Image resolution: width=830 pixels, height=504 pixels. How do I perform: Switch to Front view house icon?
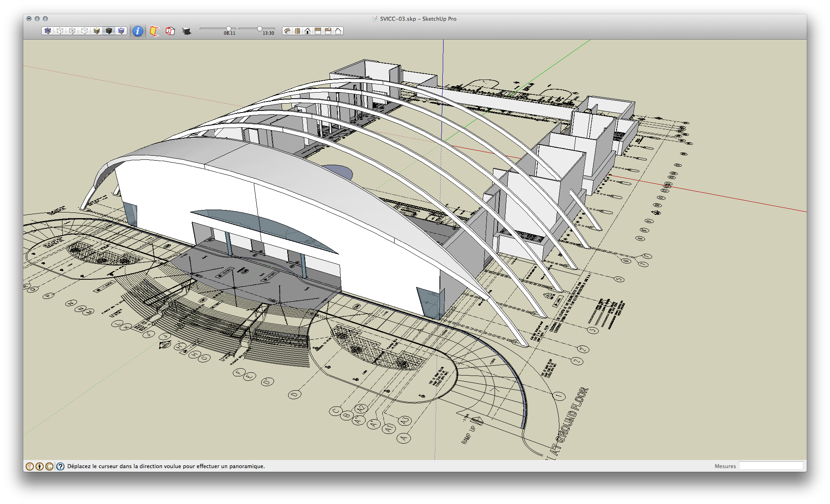pyautogui.click(x=308, y=31)
